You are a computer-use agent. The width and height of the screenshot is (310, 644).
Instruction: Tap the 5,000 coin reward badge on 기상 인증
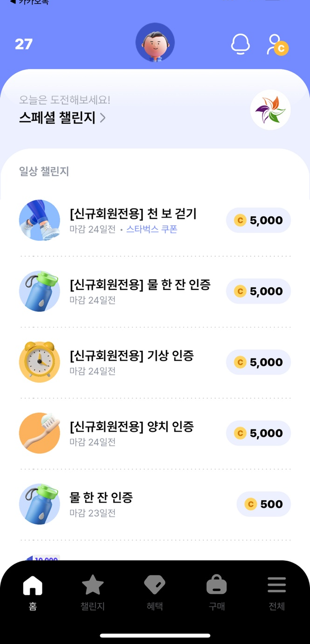(258, 362)
